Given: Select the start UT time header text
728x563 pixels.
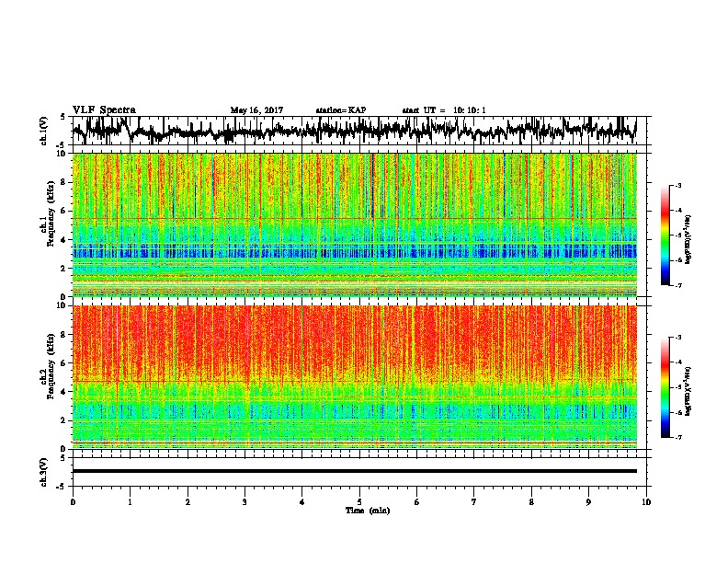Looking at the screenshot, I should (x=444, y=110).
